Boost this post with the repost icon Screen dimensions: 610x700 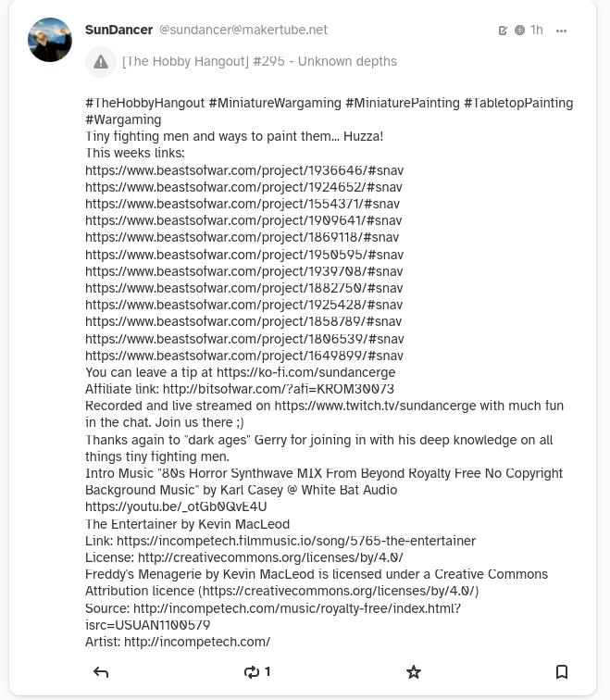tap(252, 672)
